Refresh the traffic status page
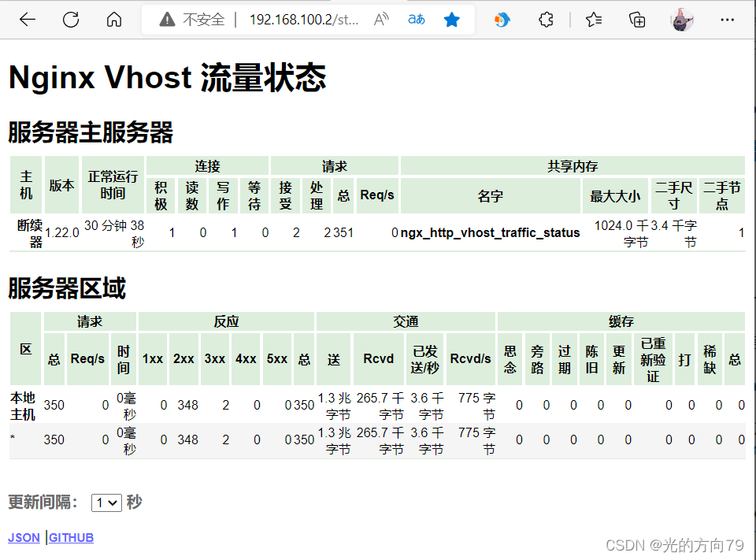 (70, 20)
